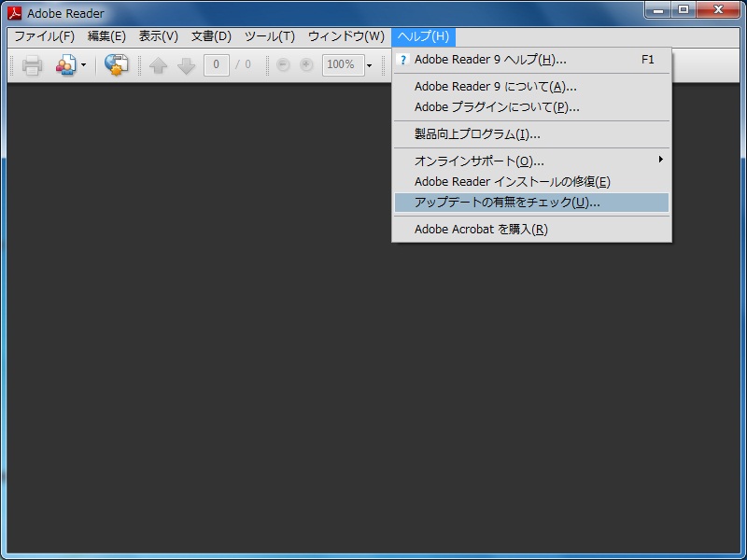Select Adobe Reader 9 について(A)
Image resolution: width=747 pixels, height=560 pixels.
click(531, 87)
